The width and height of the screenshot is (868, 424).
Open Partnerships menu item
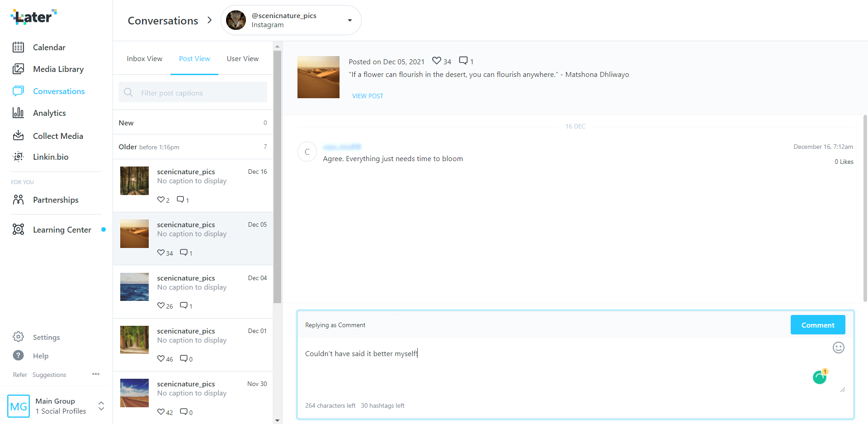point(56,200)
